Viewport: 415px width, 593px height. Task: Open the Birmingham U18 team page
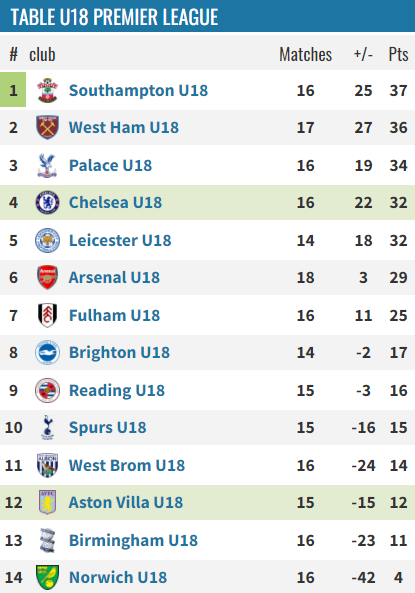coord(133,540)
